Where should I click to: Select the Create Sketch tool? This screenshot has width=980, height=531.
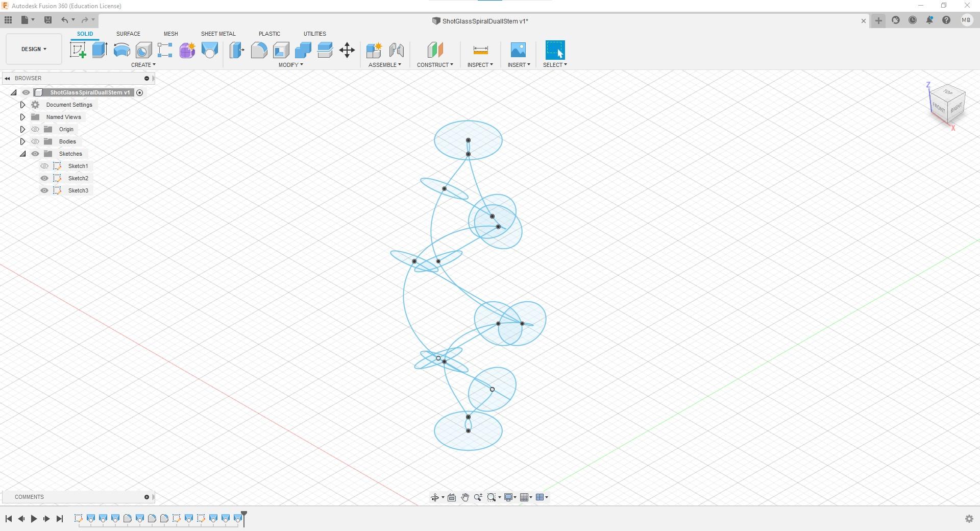[78, 50]
